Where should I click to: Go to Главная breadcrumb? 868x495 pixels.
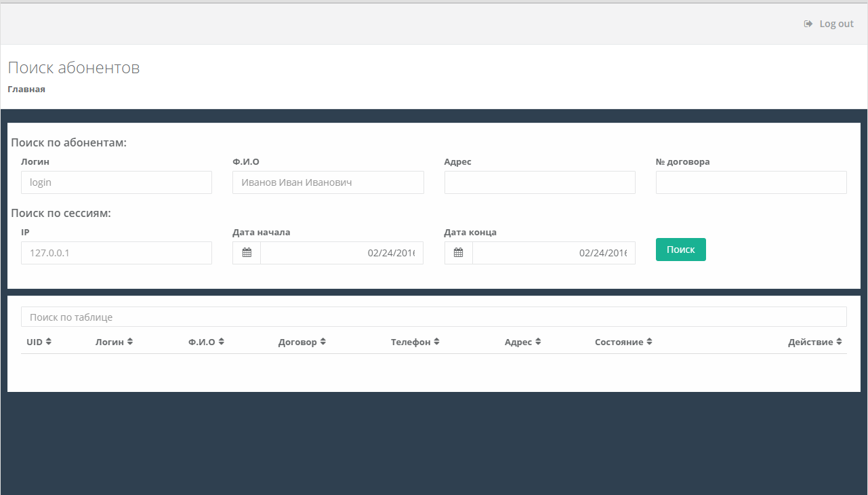[x=26, y=89]
